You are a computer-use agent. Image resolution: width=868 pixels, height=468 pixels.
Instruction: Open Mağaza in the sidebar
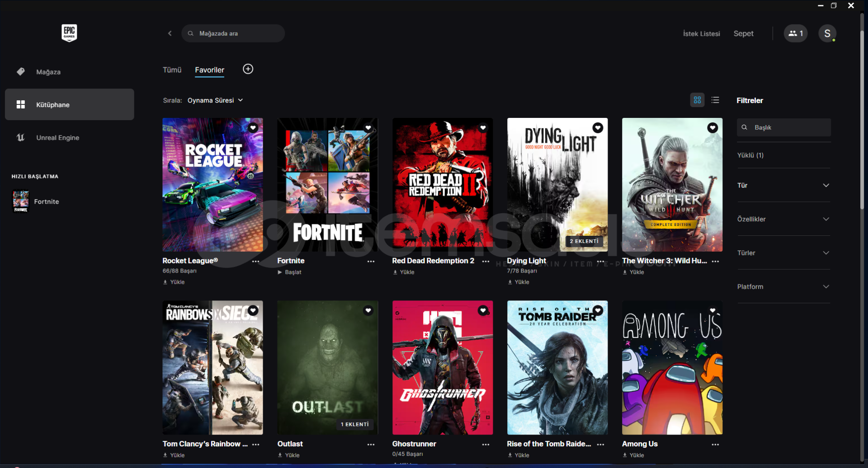pos(70,72)
